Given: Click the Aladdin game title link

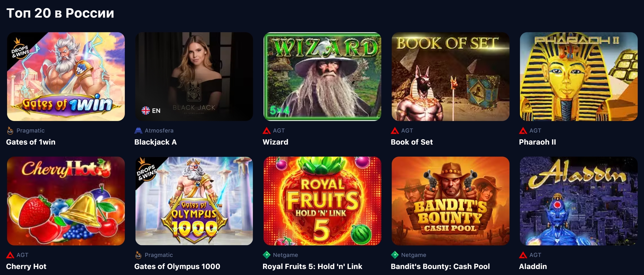Looking at the screenshot, I should pyautogui.click(x=533, y=266).
